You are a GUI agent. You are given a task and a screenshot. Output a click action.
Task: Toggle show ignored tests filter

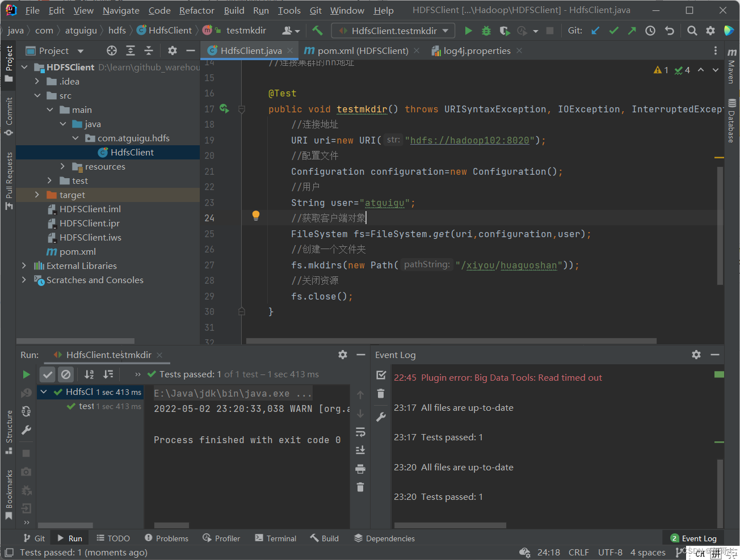point(66,374)
